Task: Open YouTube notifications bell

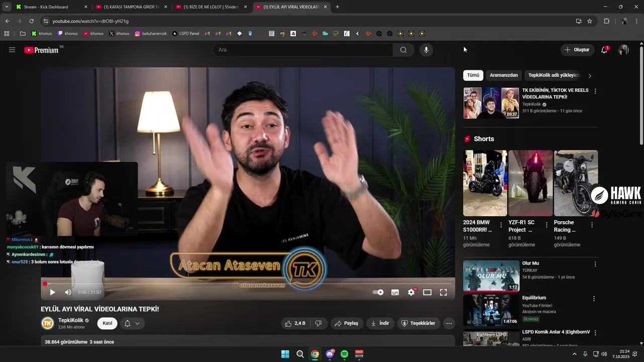Action: (x=605, y=50)
